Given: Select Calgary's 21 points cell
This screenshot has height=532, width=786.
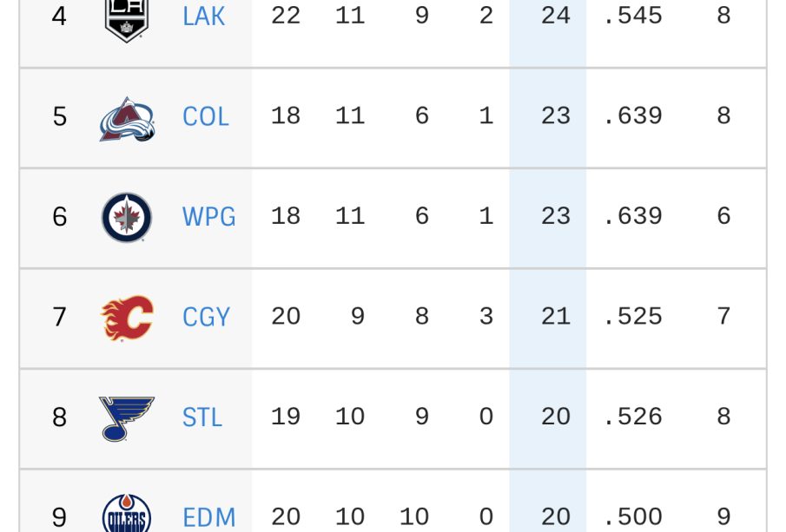Looking at the screenshot, I should (556, 316).
